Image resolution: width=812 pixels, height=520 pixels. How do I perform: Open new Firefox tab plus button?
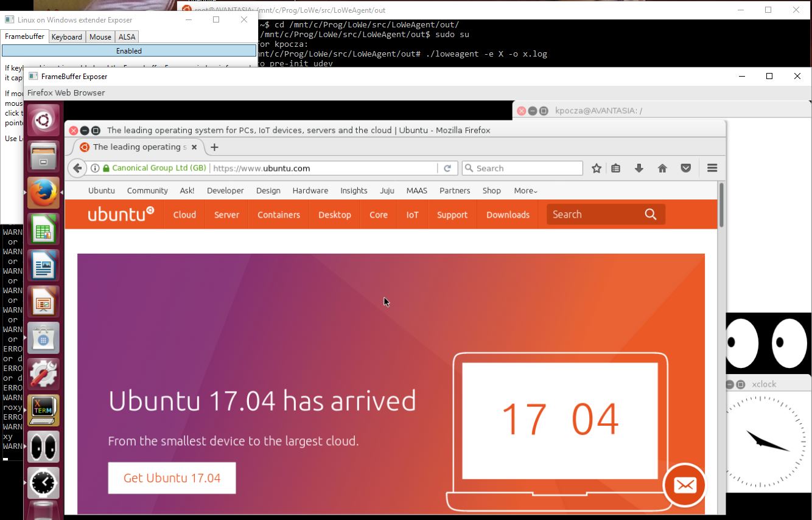point(214,147)
